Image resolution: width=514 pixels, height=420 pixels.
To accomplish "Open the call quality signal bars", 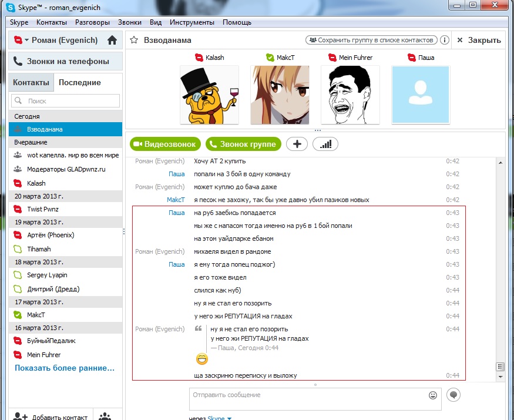I will pos(325,144).
